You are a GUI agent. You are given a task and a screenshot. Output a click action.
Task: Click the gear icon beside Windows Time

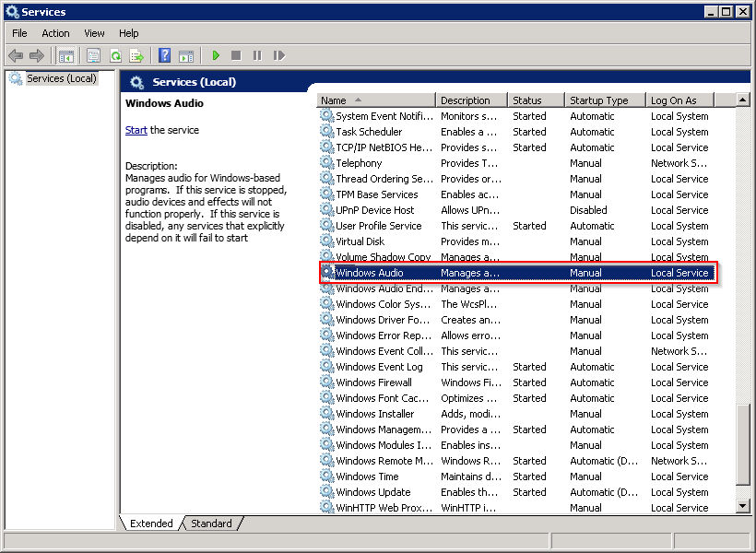[x=327, y=476]
